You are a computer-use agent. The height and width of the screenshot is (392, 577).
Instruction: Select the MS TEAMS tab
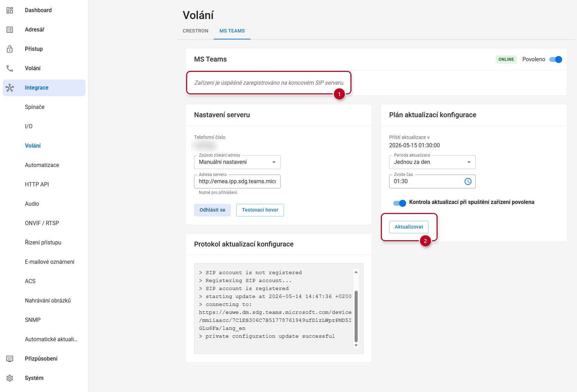[x=232, y=31]
